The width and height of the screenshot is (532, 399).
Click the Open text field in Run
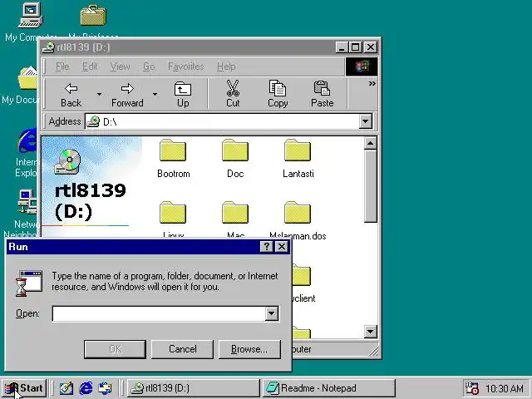[159, 313]
